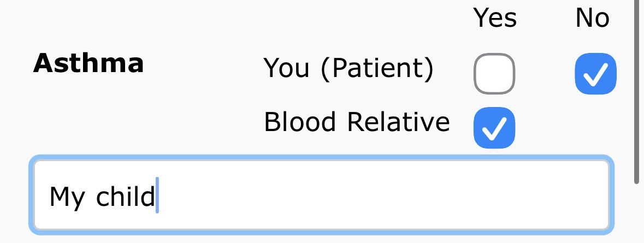Click the "No" column header

pyautogui.click(x=592, y=18)
